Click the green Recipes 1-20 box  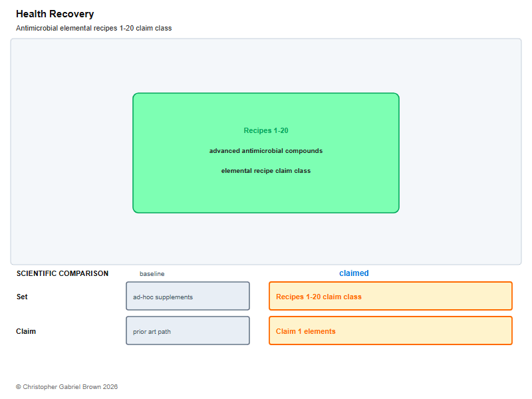[265, 153]
